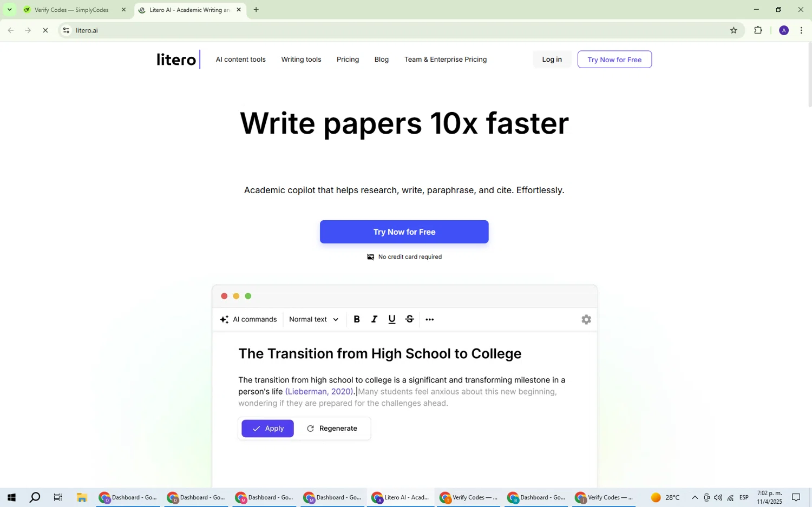Toggle underline formatting in the editor
Screen dimensions: 812x507
(392, 319)
